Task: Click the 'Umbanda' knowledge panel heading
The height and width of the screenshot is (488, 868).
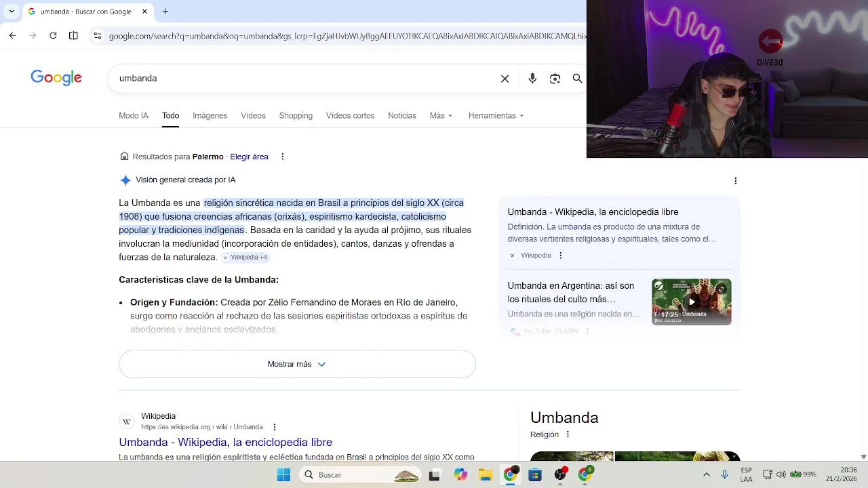Action: (564, 418)
